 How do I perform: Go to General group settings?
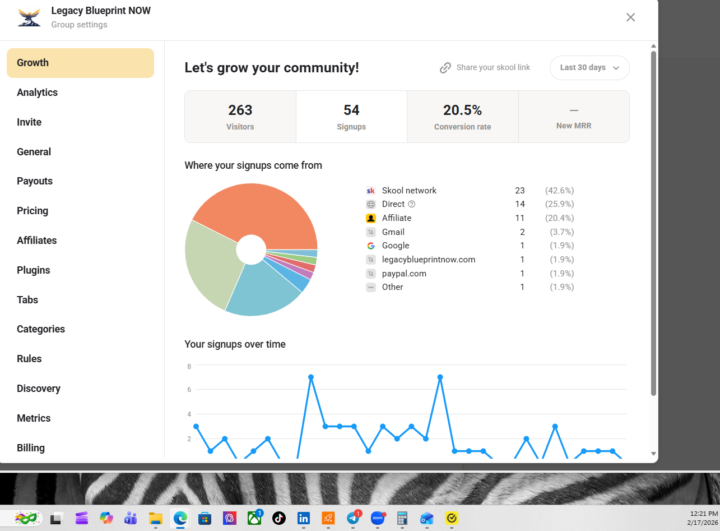pyautogui.click(x=34, y=152)
